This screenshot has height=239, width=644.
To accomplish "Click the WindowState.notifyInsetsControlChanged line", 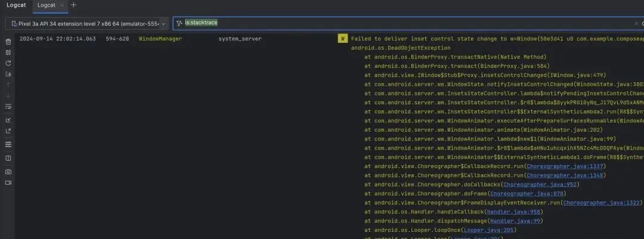I will 504,84.
